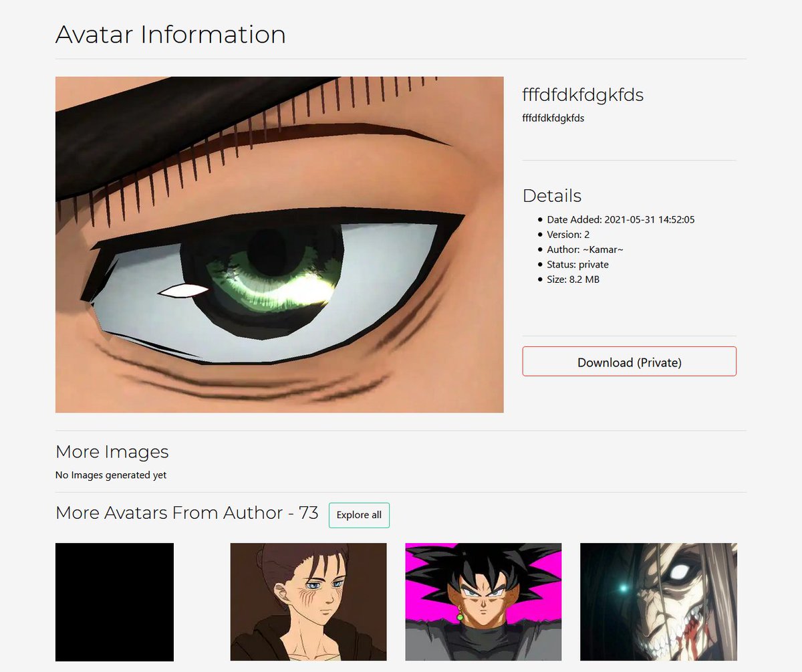This screenshot has width=802, height=672.
Task: Click the Size: 8.2 MB detail
Action: coord(573,279)
